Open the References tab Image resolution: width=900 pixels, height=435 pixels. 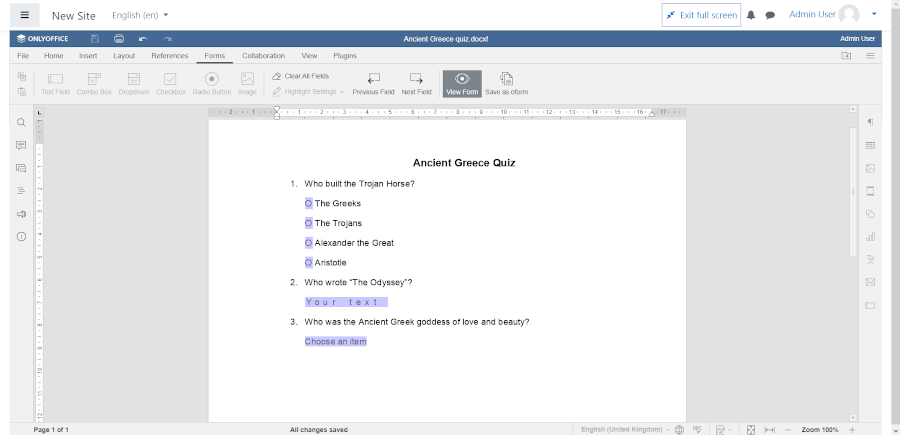(x=169, y=56)
